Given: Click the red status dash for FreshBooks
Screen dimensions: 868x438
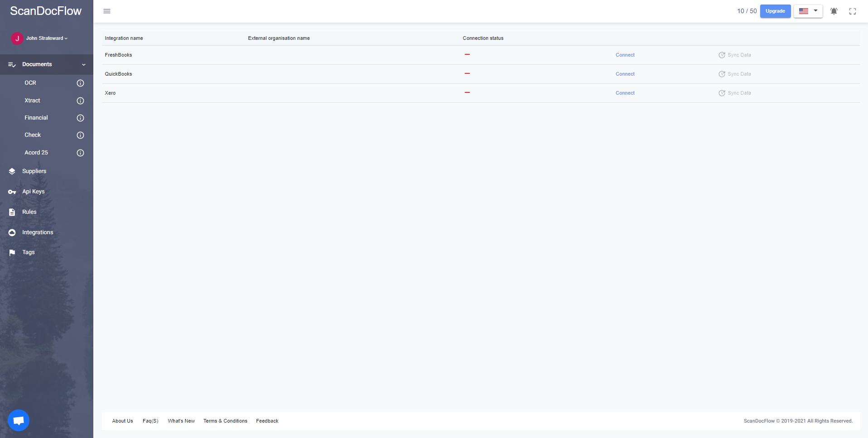Looking at the screenshot, I should coord(467,55).
